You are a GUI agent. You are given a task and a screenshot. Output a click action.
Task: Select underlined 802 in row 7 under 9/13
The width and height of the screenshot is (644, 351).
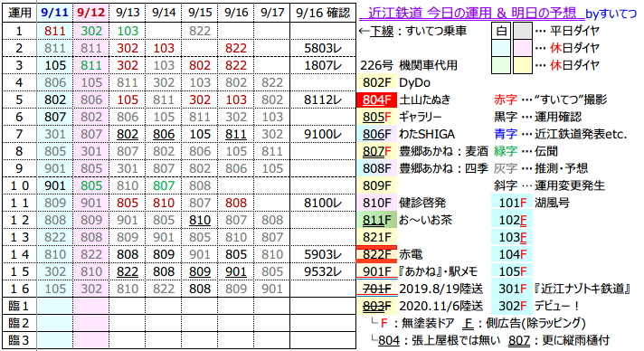click(x=128, y=135)
